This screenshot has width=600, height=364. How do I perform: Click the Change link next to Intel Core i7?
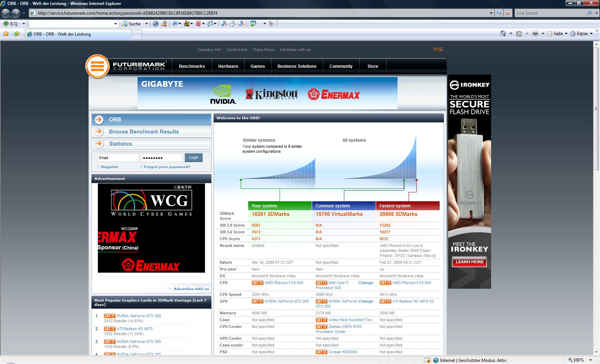pos(365,283)
